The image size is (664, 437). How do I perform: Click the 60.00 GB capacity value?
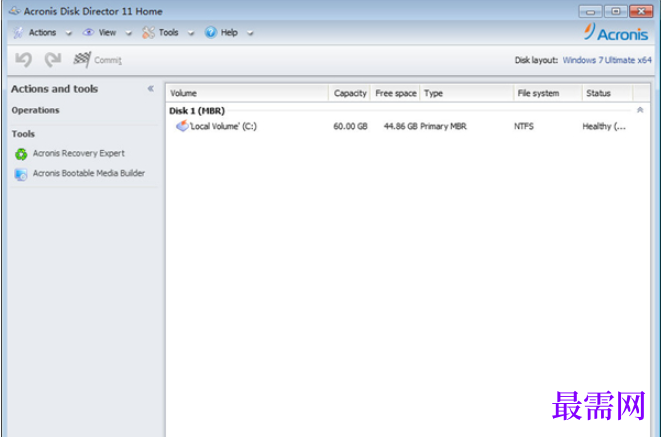pyautogui.click(x=350, y=126)
